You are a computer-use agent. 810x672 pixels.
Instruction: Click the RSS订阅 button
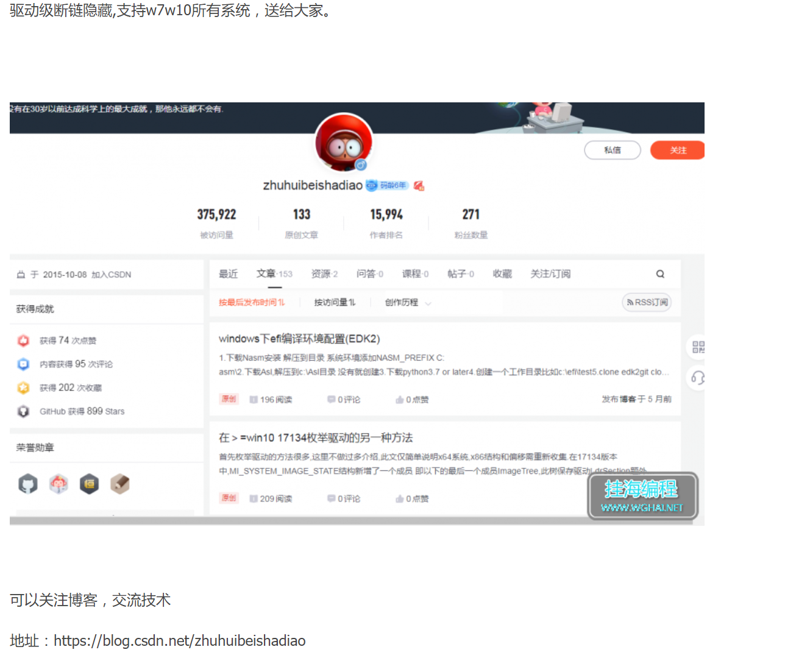tap(647, 302)
